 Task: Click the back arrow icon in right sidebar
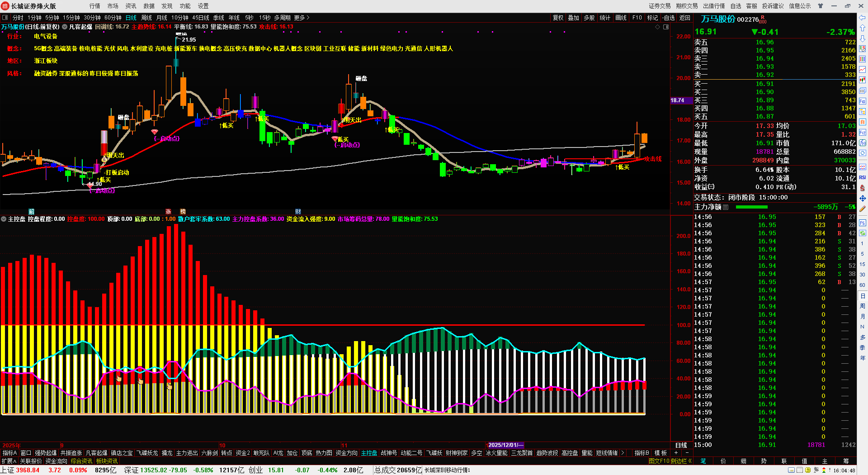862,18
